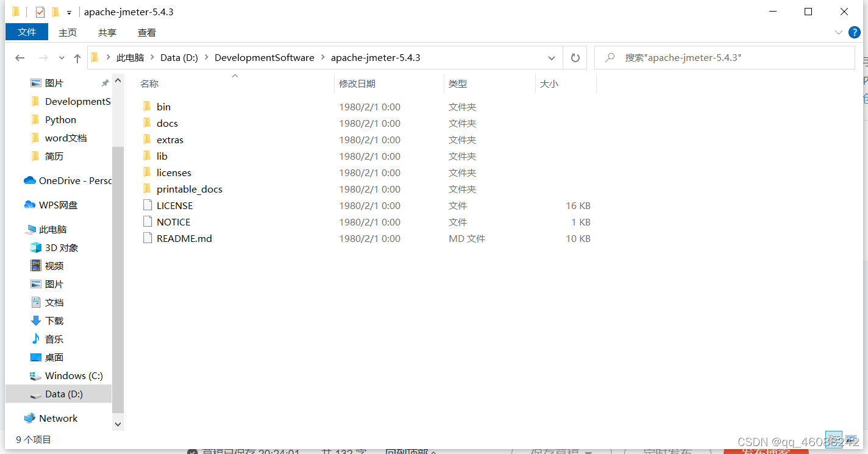
Task: Select the printable_docs folder icon
Action: (146, 189)
